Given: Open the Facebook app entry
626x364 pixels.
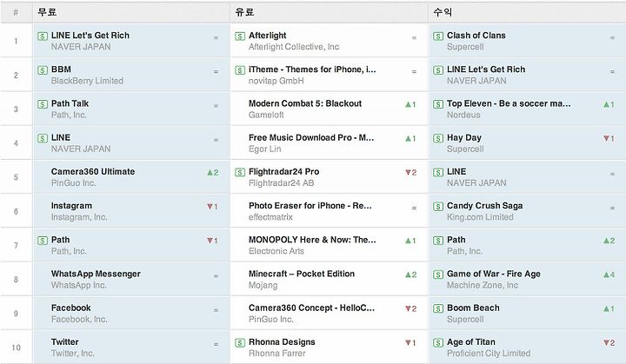Looking at the screenshot, I should [71, 308].
